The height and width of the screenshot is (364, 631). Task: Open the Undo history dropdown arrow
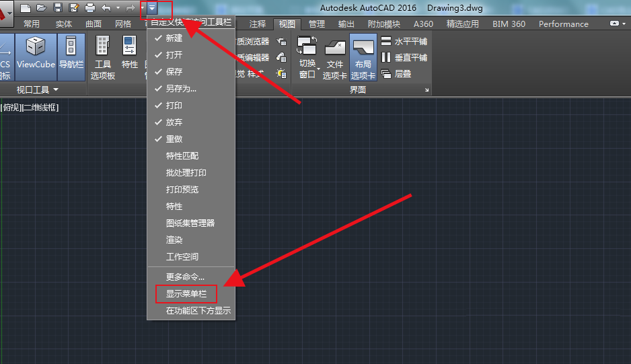(118, 7)
